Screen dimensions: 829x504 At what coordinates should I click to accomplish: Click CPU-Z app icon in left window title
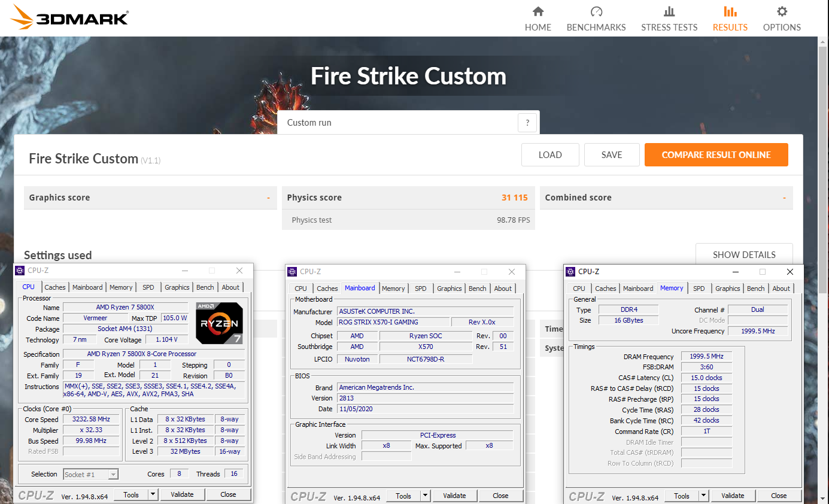click(20, 271)
